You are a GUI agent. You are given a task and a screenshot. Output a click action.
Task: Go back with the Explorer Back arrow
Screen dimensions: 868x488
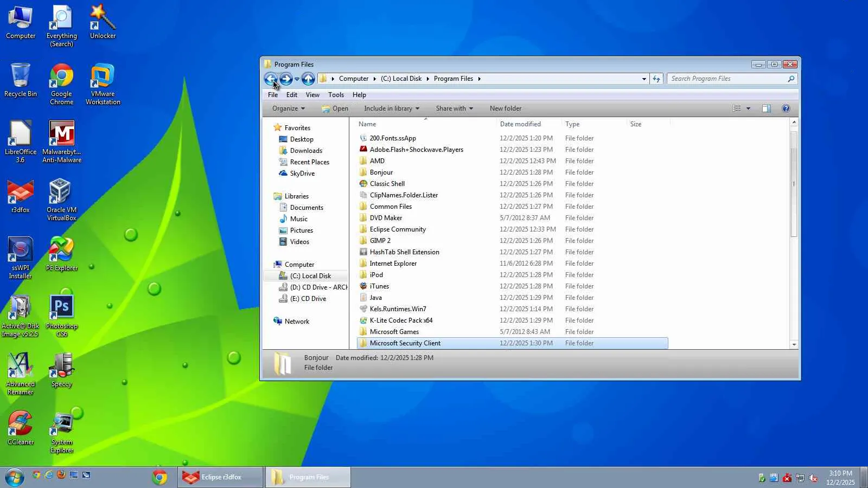pos(271,79)
